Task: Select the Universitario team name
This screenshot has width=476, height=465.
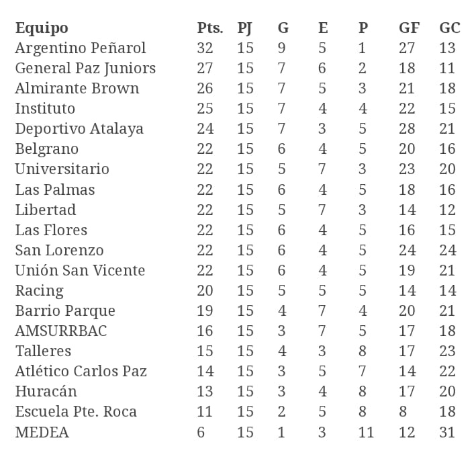Action: click(62, 169)
